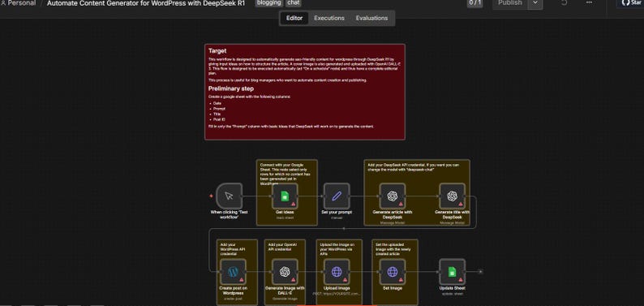Viewport: 644px width, 306px height.
Task: Open the three-dot workflow options menu
Action: click(589, 3)
